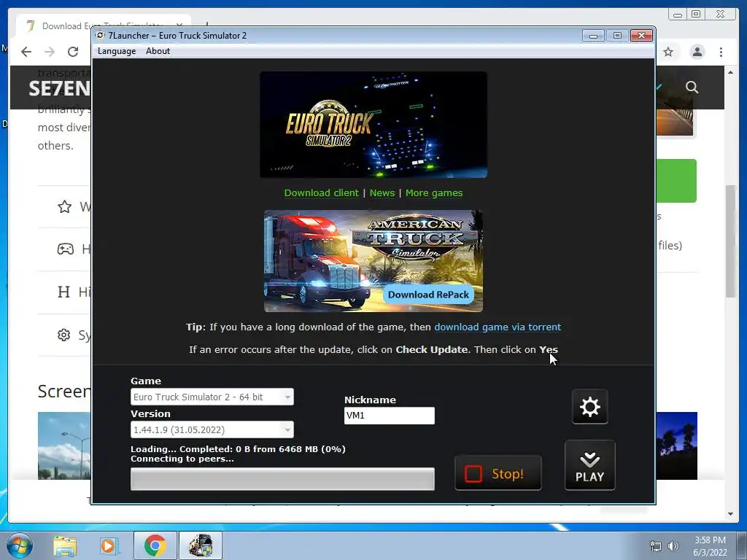Click the download game via torrent link
This screenshot has height=560, width=747.
(498, 327)
